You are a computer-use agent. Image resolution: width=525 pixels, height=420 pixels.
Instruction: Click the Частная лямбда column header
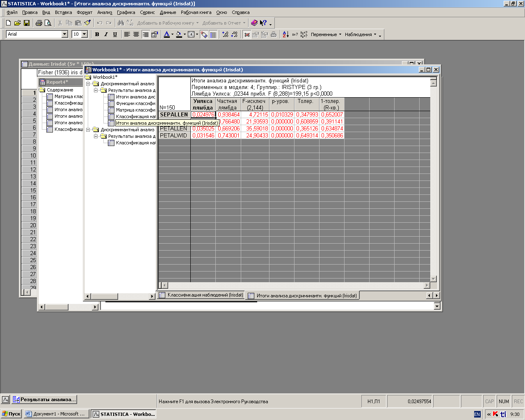(228, 104)
